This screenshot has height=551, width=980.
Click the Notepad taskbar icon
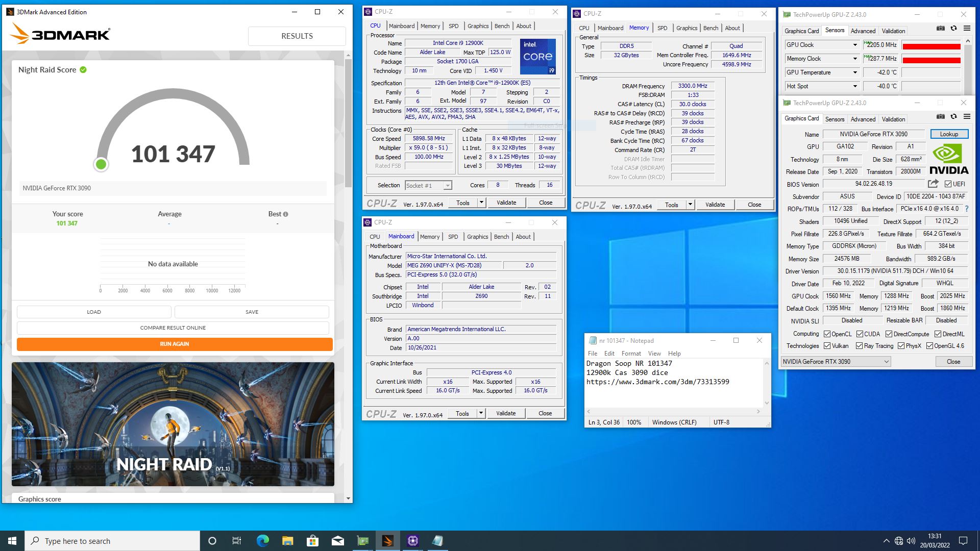click(x=437, y=541)
